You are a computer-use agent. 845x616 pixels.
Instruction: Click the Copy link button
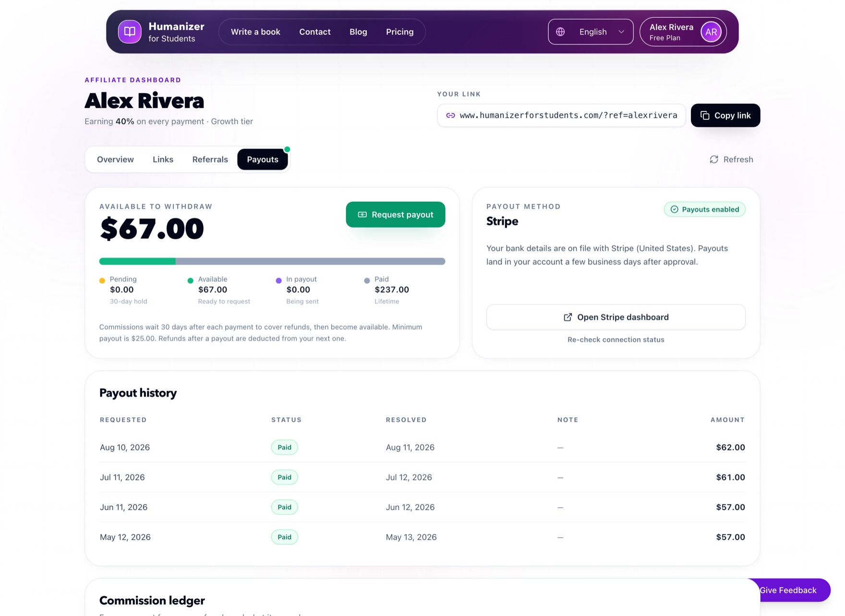(725, 115)
